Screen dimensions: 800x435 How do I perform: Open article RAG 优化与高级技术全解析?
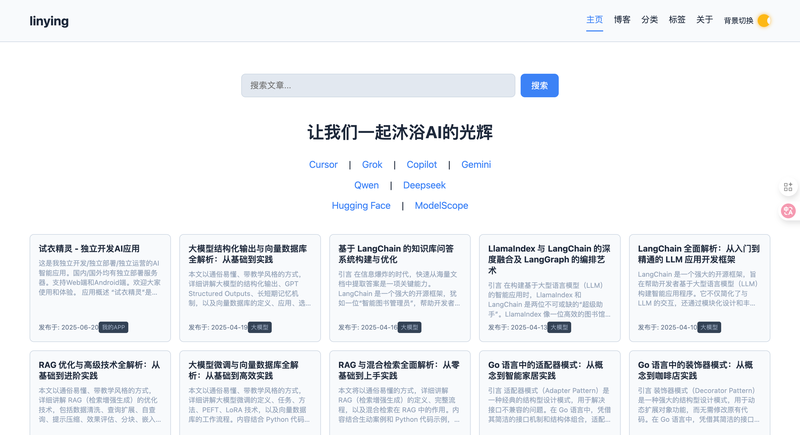click(x=99, y=370)
